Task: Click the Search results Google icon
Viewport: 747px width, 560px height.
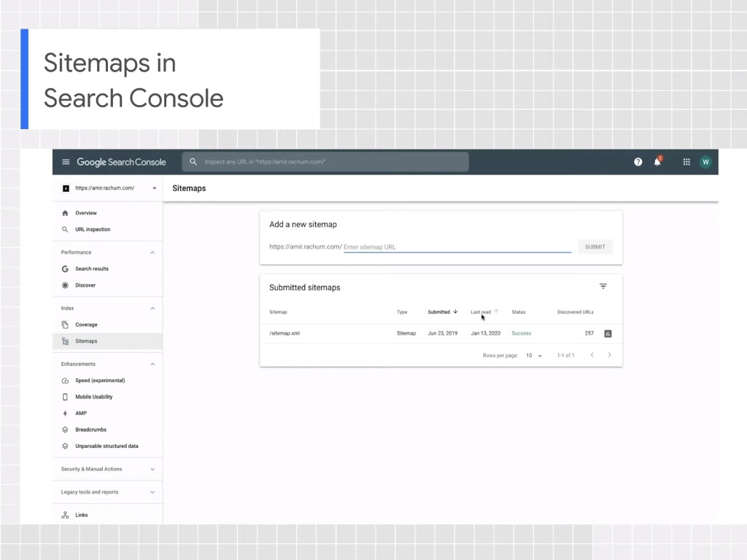Action: 65,269
